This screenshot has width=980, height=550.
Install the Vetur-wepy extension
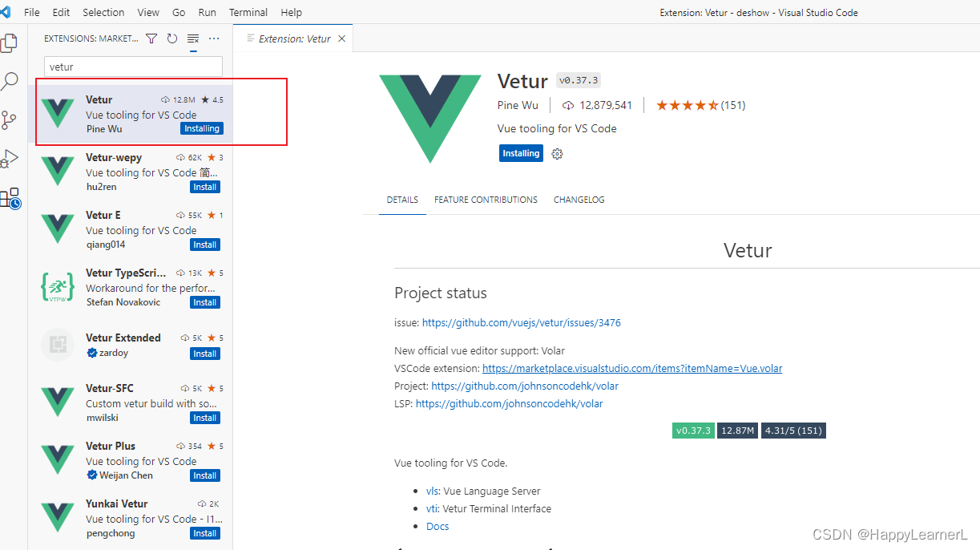pyautogui.click(x=205, y=187)
